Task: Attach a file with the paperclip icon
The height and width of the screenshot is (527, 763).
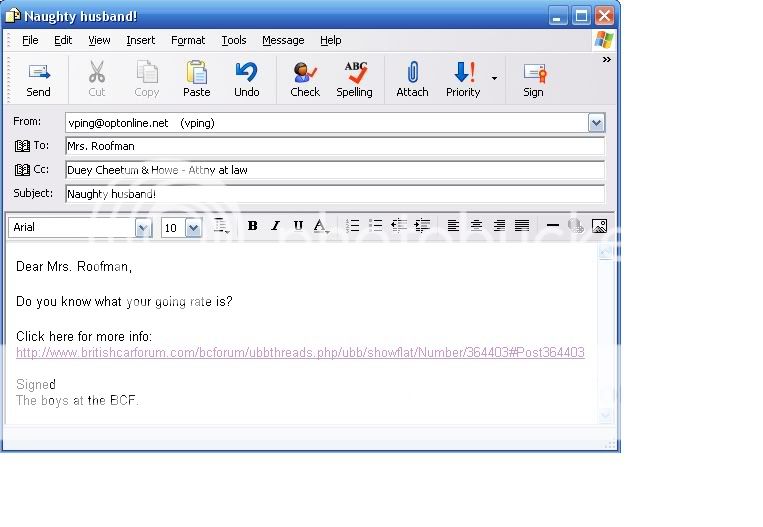Action: pos(412,79)
